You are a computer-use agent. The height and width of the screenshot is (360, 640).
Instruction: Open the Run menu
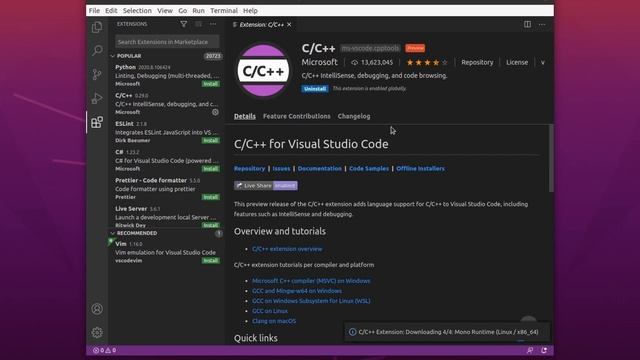coord(198,11)
